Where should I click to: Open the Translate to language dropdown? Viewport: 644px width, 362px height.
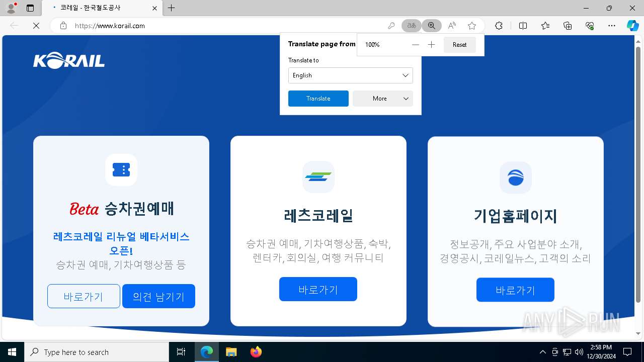[351, 75]
